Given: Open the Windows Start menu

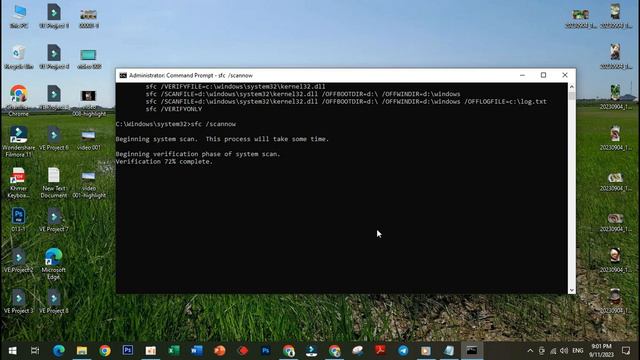Looking at the screenshot, I should pos(12,351).
